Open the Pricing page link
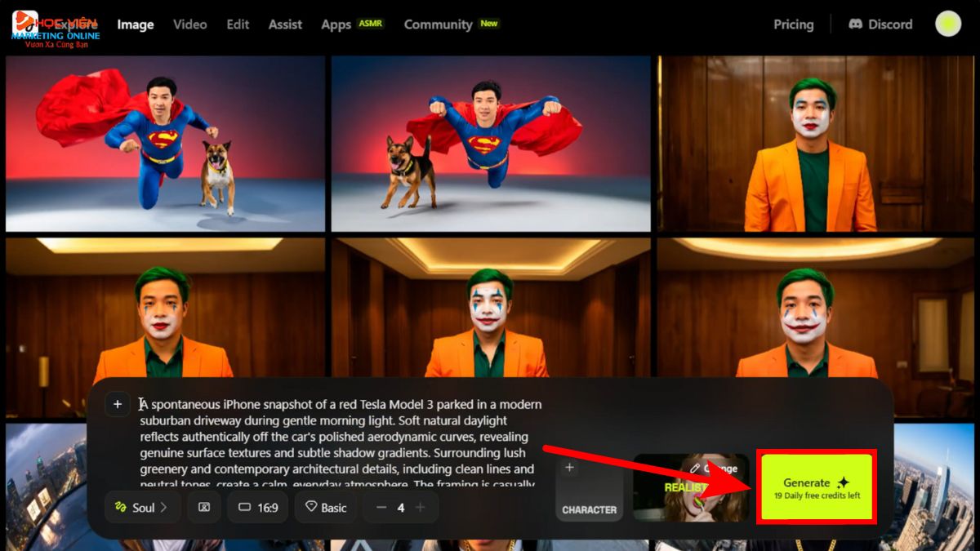The height and width of the screenshot is (551, 980). (793, 24)
